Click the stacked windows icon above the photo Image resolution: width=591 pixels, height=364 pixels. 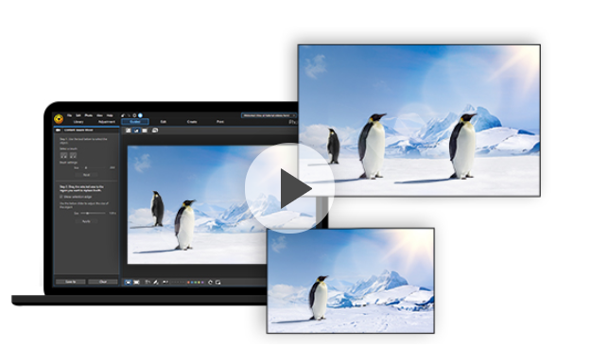(154, 130)
